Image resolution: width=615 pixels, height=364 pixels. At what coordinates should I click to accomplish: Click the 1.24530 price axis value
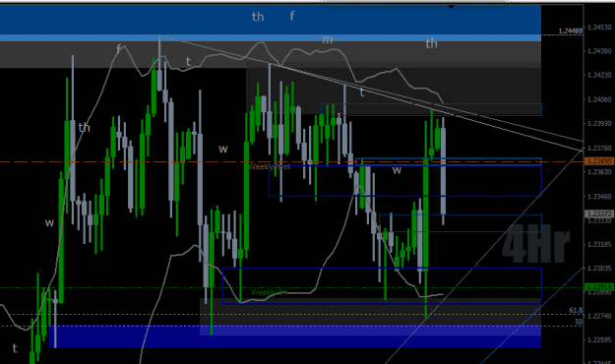(x=599, y=28)
